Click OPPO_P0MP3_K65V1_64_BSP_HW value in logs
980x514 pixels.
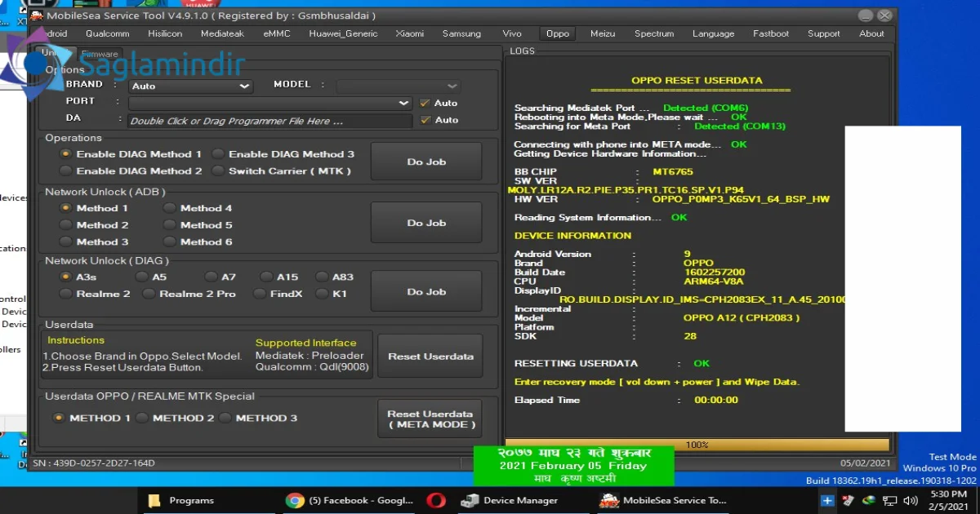pyautogui.click(x=741, y=199)
